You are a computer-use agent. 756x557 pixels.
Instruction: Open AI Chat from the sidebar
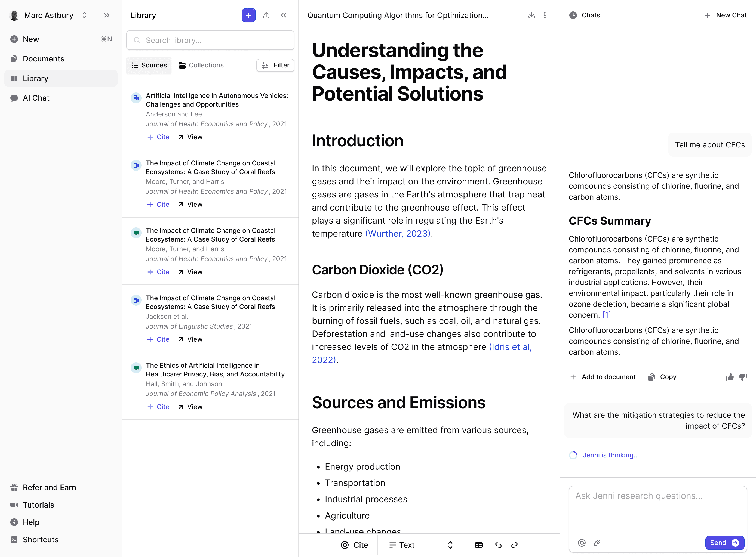(36, 98)
